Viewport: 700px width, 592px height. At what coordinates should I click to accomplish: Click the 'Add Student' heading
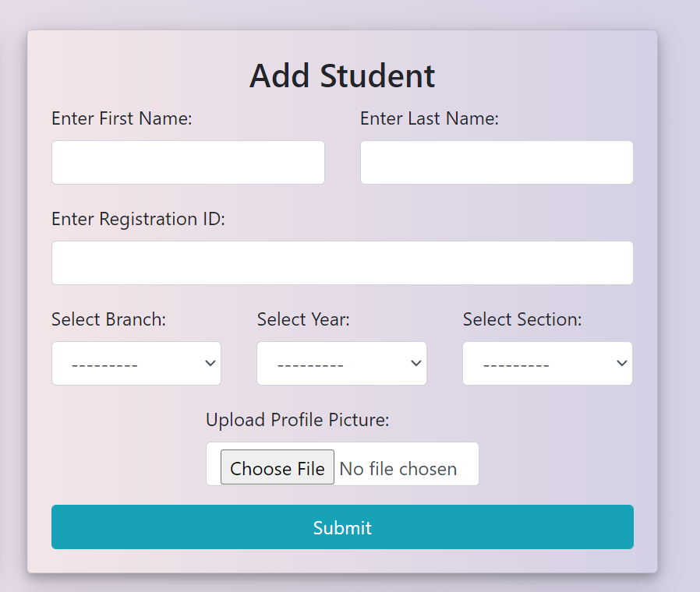[342, 76]
